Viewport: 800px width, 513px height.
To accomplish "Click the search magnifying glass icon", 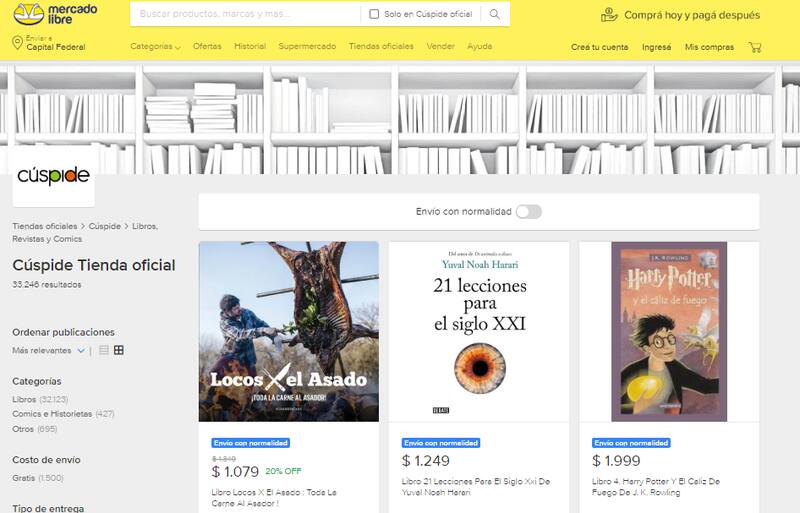I will tap(494, 14).
